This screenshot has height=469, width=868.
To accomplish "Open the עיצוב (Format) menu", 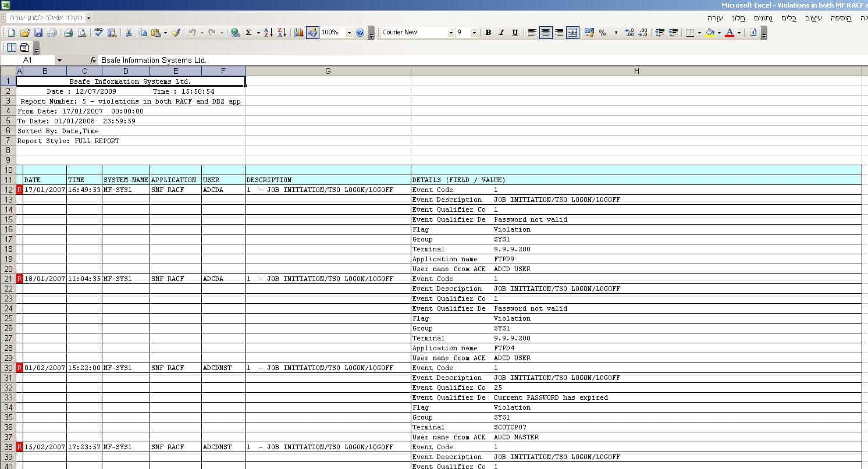I will (813, 18).
